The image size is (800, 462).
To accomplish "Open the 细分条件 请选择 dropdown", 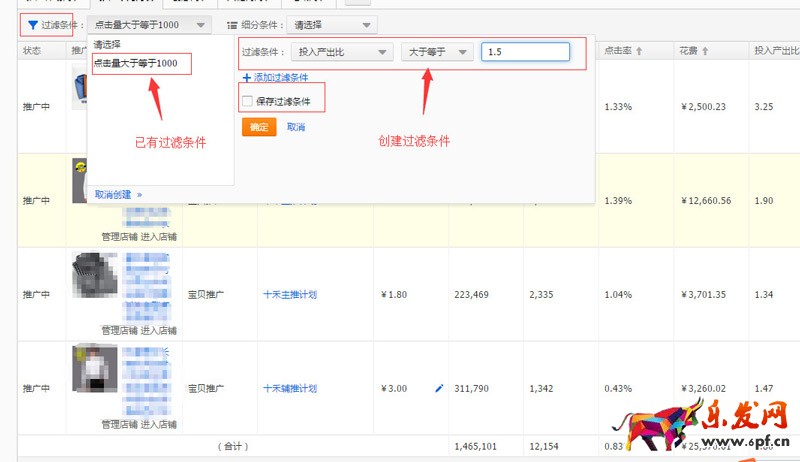I will point(321,25).
